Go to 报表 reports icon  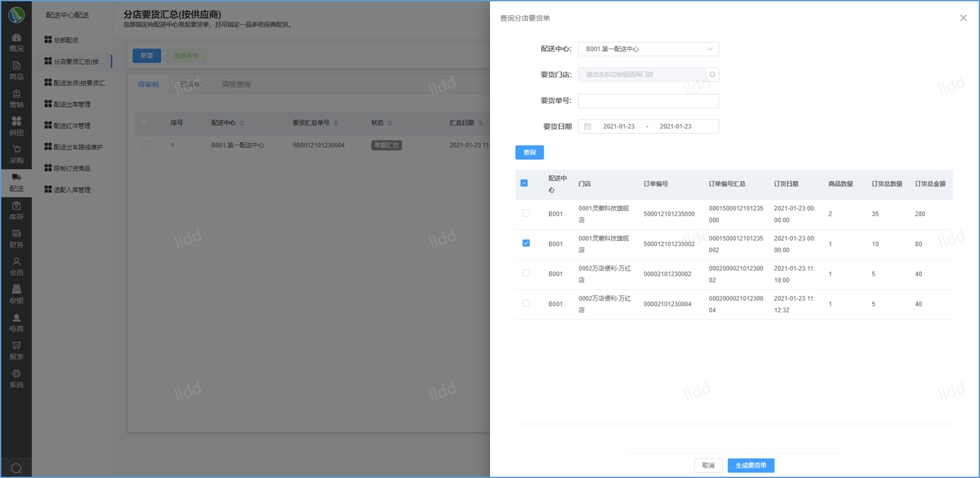[16, 350]
